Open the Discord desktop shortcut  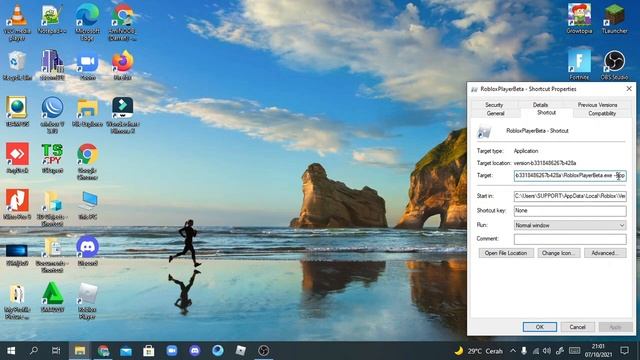click(x=87, y=251)
